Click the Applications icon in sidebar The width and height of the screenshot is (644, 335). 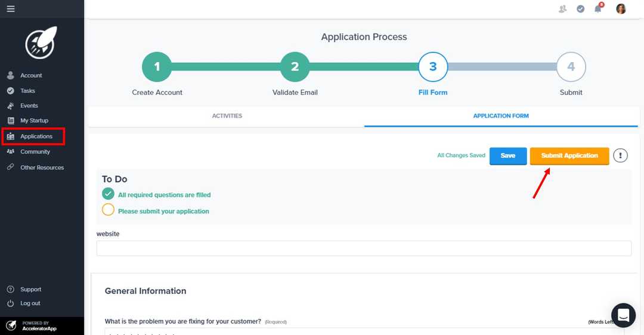point(11,136)
